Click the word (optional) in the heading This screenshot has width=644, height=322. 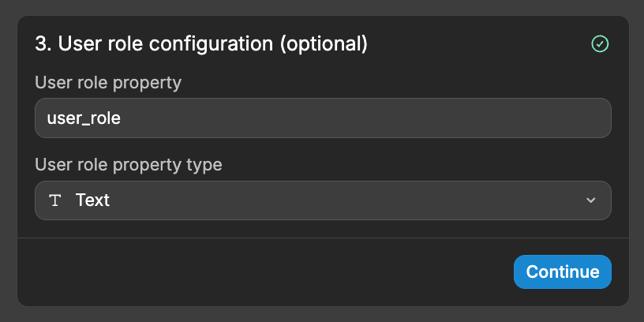tap(324, 44)
